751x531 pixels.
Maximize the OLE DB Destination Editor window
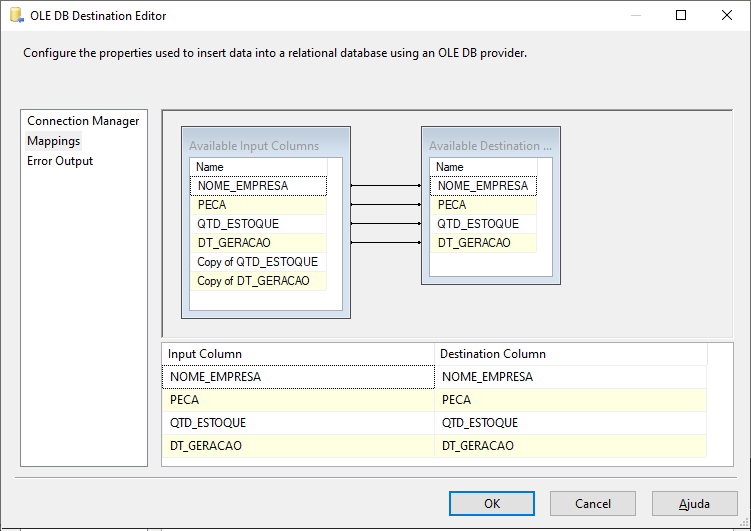click(681, 15)
